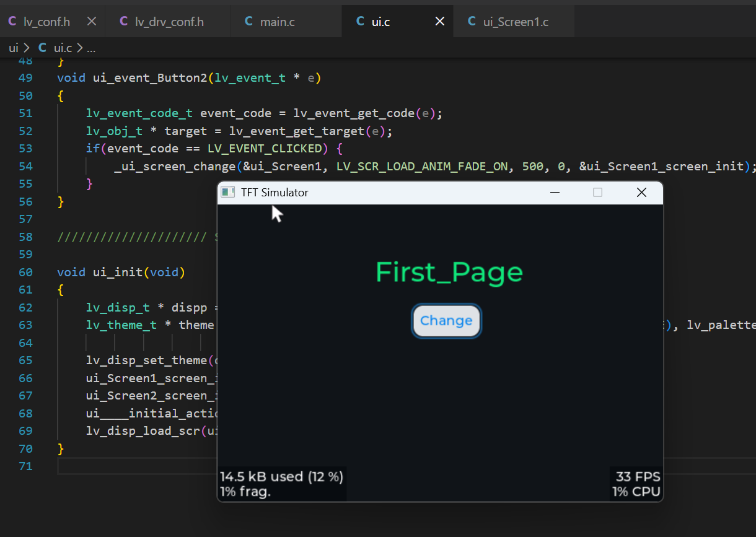Click the "1% CPU" readout
This screenshot has width=756, height=537.
pyautogui.click(x=636, y=492)
